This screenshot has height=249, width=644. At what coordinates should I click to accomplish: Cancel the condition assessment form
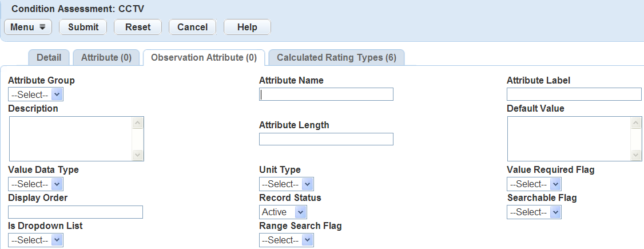[x=192, y=27]
